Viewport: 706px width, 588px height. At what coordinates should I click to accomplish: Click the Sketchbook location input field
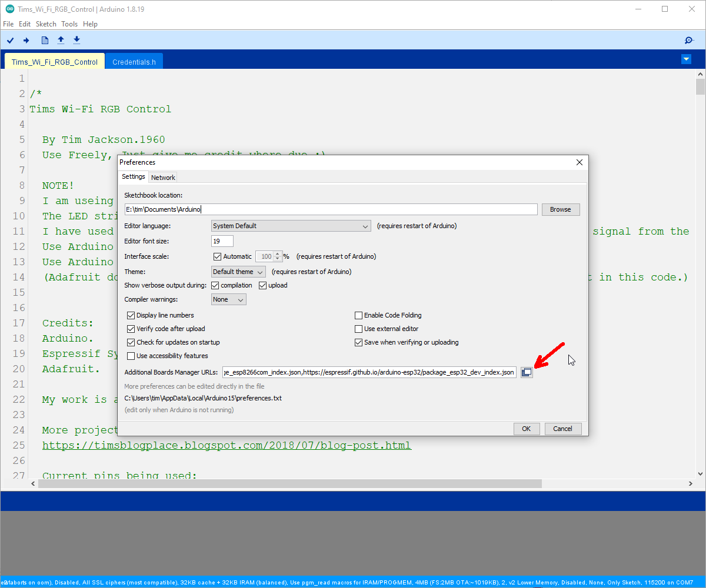331,209
